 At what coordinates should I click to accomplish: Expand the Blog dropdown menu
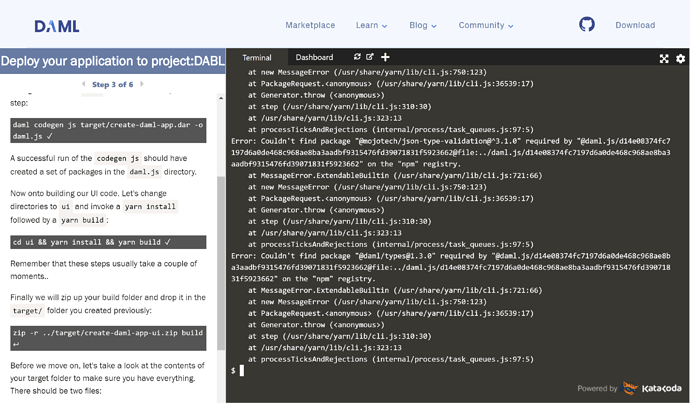click(x=422, y=25)
